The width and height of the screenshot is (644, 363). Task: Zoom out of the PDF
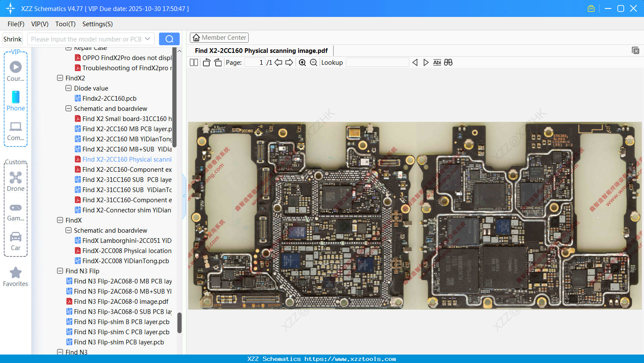click(313, 63)
